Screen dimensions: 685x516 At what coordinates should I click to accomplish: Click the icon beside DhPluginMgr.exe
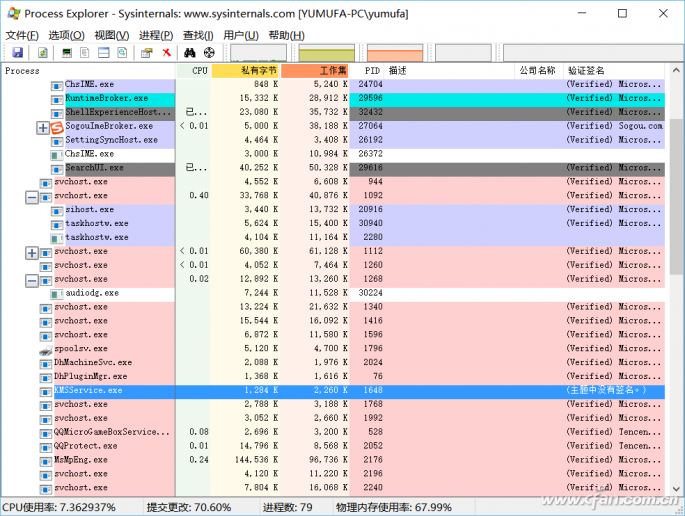[x=46, y=378]
